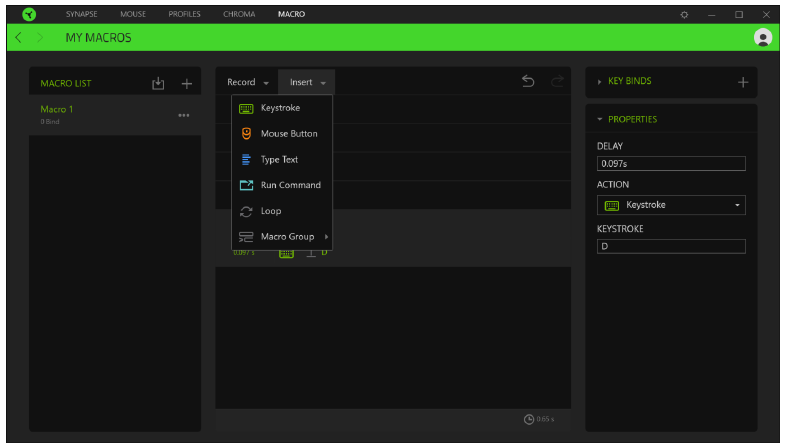Open the Action Keystroke combo box
The width and height of the screenshot is (788, 445).
click(671, 205)
